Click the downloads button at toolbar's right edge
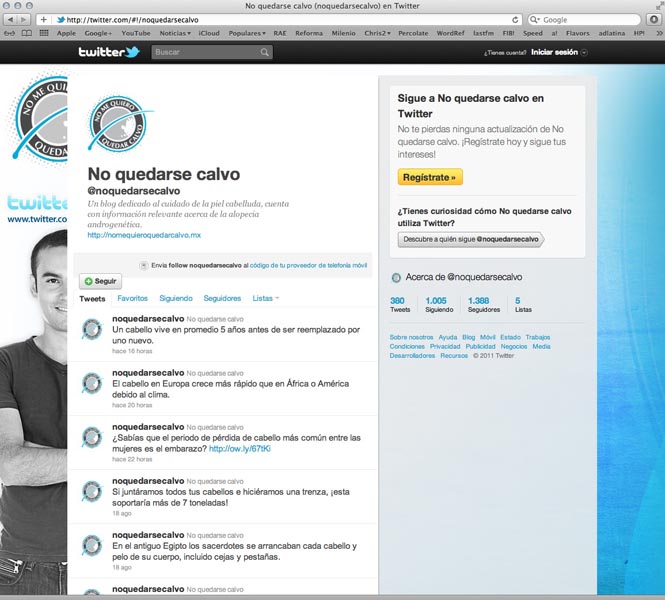 pyautogui.click(x=654, y=20)
